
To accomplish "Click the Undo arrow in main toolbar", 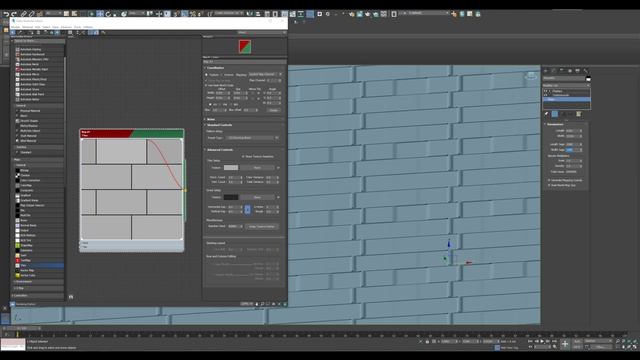I will [x=7, y=14].
